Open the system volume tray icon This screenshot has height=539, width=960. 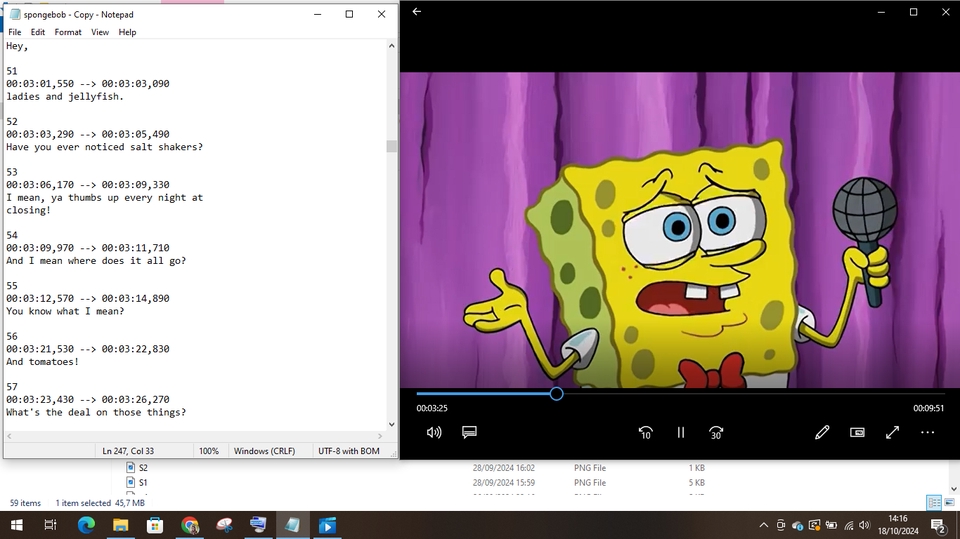point(864,525)
